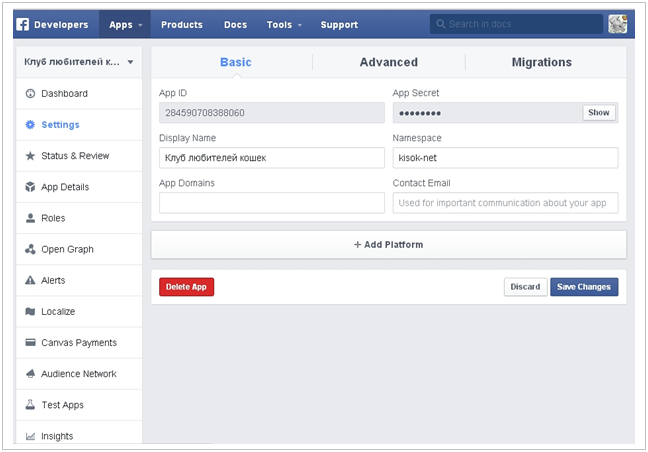648x452 pixels.
Task: Click the Open Graph nodes icon
Action: 30,249
